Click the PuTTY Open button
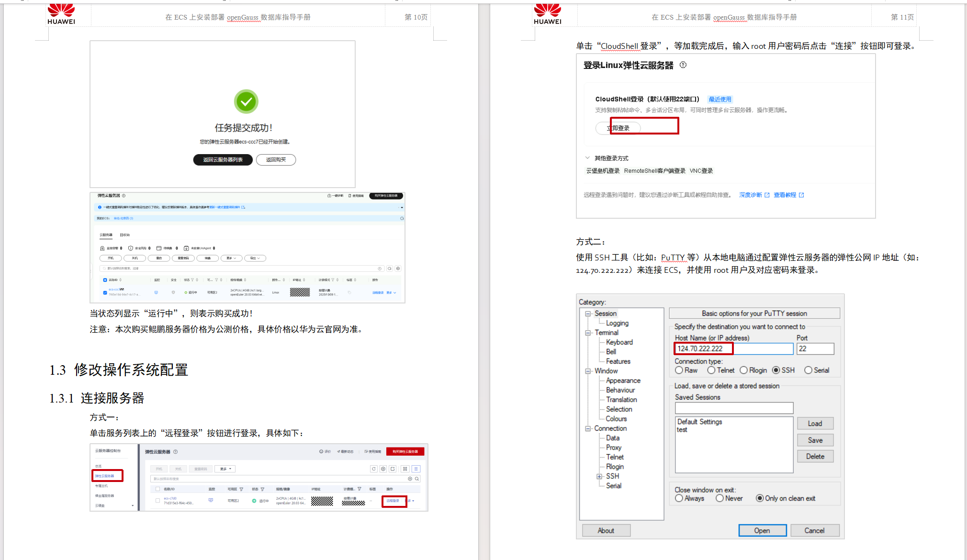This screenshot has height=560, width=967. [762, 530]
